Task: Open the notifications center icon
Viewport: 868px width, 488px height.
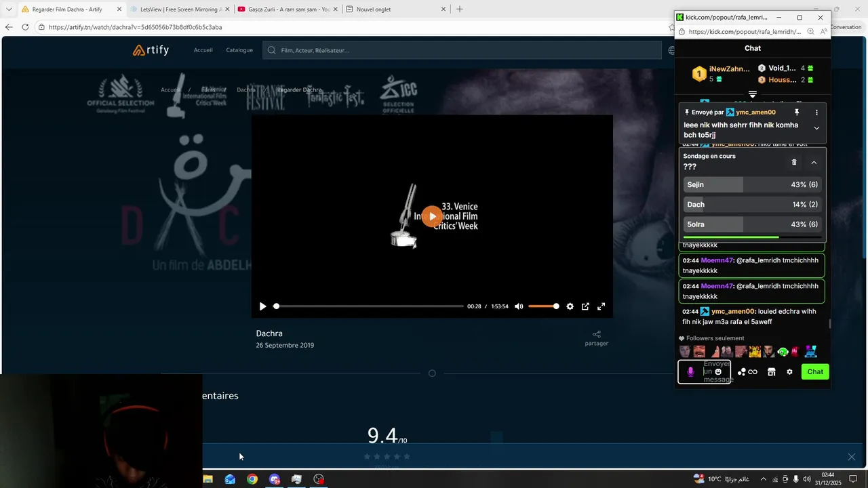Action: [x=853, y=479]
